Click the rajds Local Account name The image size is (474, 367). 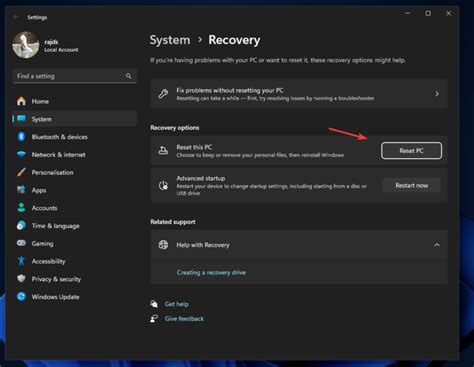point(61,45)
